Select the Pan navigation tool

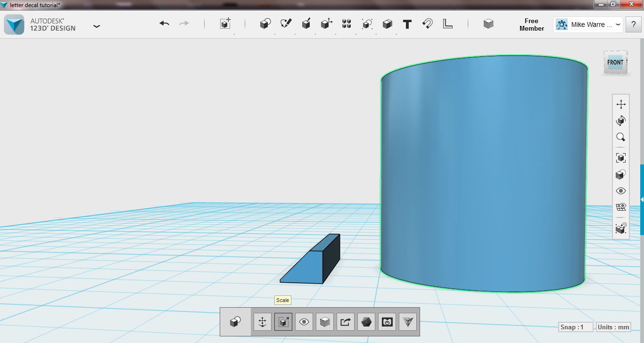(x=621, y=104)
